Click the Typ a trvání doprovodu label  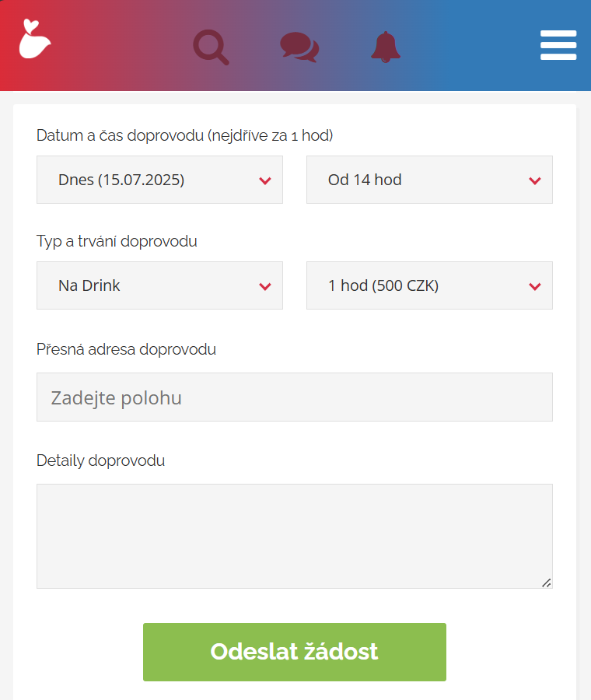pyautogui.click(x=117, y=242)
